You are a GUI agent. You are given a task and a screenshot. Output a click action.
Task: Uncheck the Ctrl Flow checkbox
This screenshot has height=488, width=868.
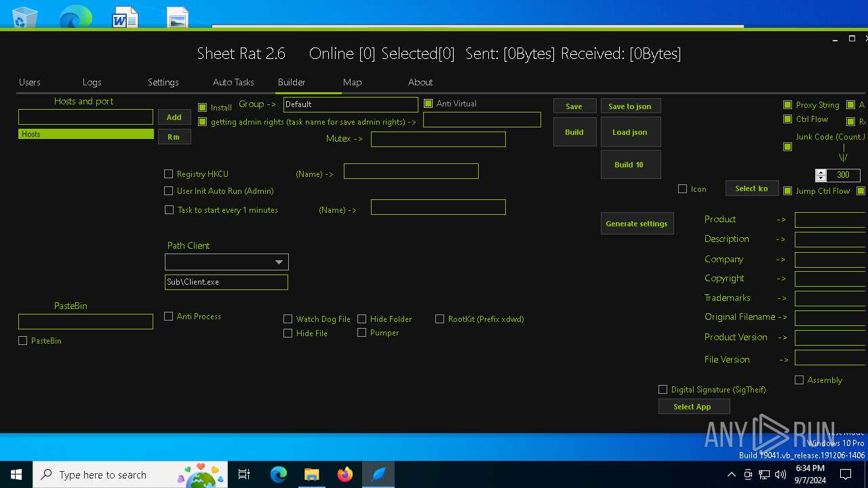(x=787, y=119)
